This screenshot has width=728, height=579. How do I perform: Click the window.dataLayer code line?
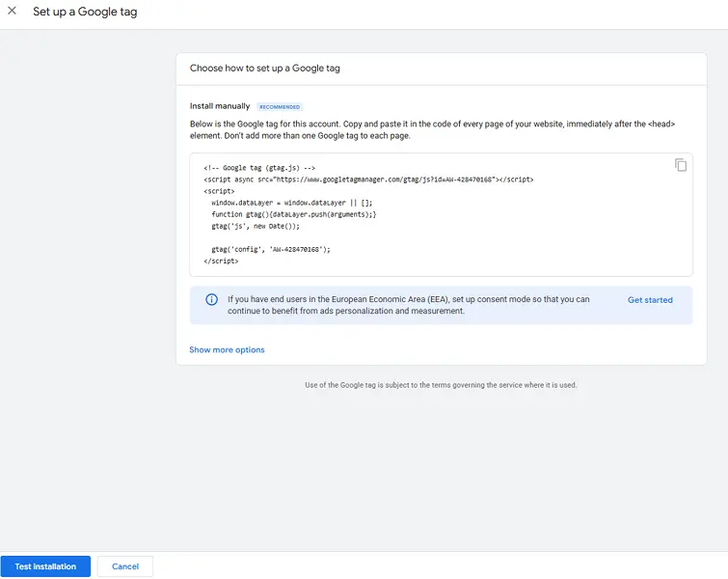tap(292, 203)
